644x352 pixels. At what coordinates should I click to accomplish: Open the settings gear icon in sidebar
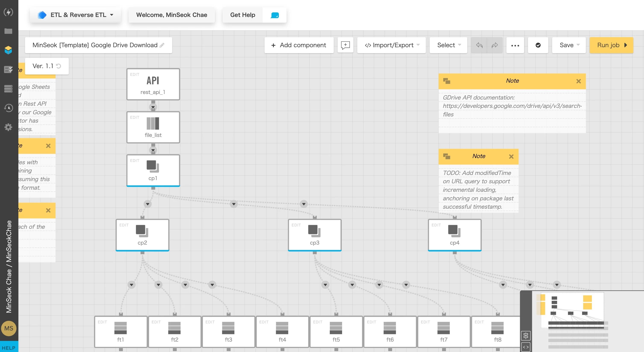(8, 127)
